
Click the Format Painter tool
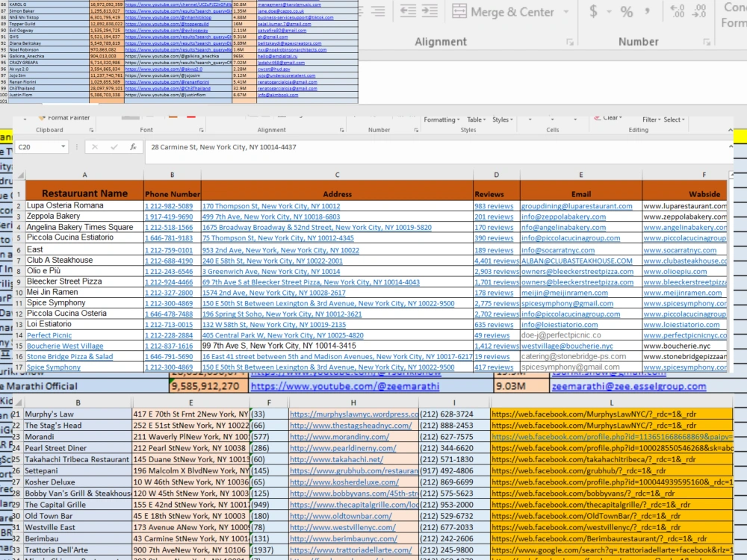pos(63,118)
